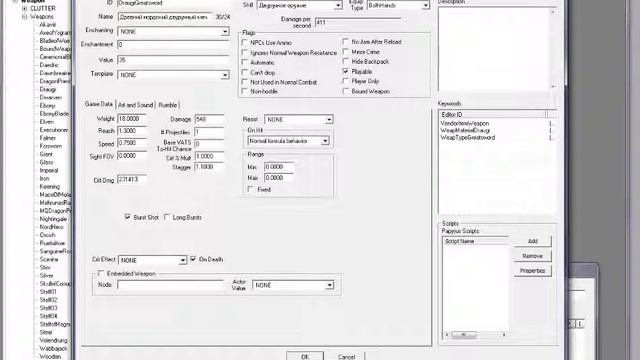
Task: Open the Template dropdown
Action: pyautogui.click(x=225, y=75)
